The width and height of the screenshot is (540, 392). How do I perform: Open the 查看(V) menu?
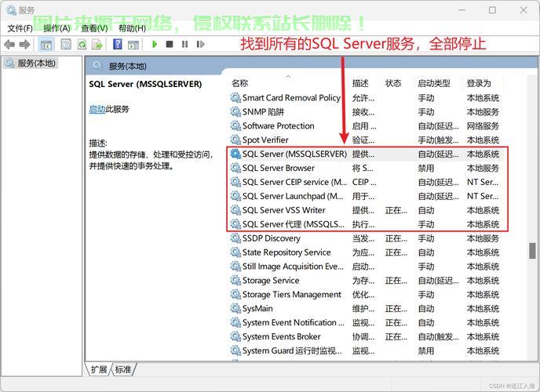tap(94, 28)
